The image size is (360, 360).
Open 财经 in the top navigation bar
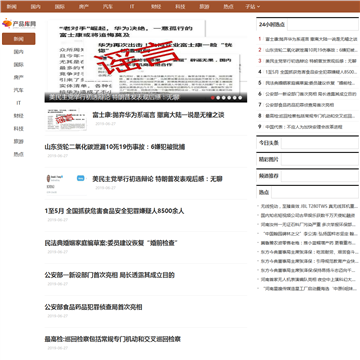pyautogui.click(x=156, y=6)
